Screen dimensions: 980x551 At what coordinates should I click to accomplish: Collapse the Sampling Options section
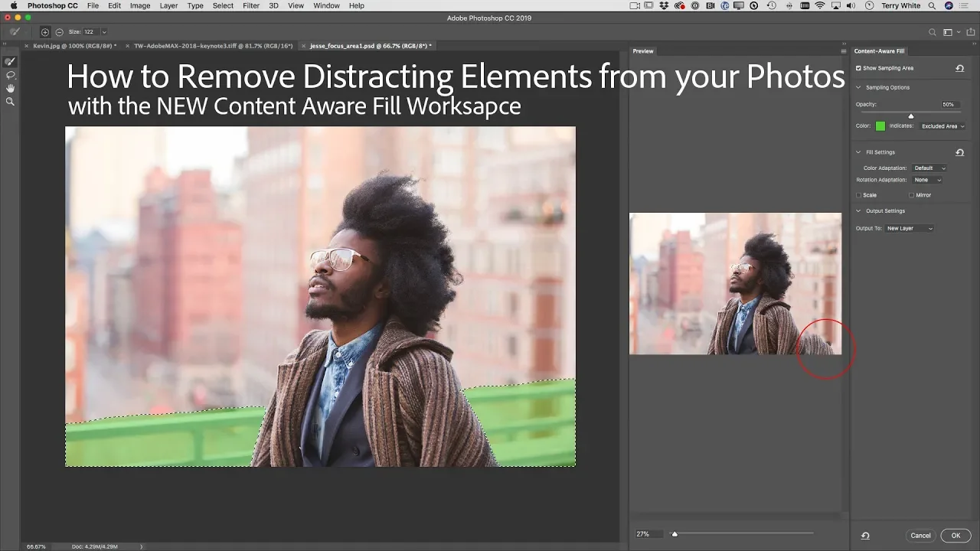(859, 87)
